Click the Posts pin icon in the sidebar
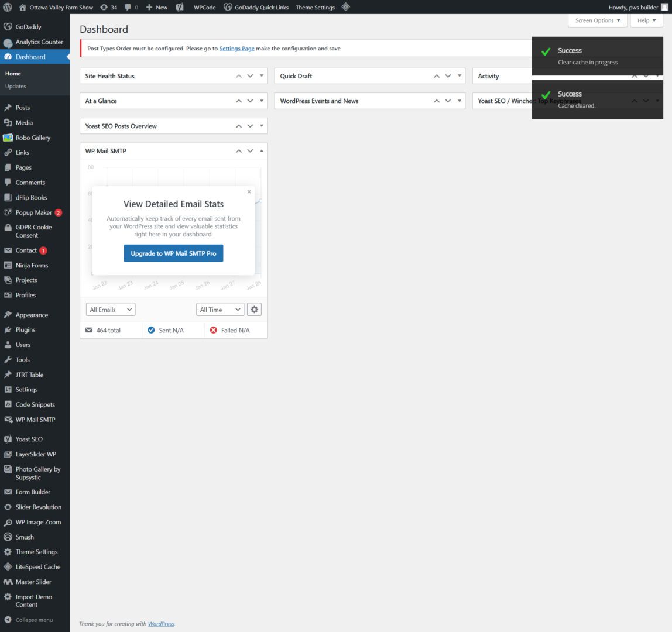672x632 pixels. click(8, 108)
